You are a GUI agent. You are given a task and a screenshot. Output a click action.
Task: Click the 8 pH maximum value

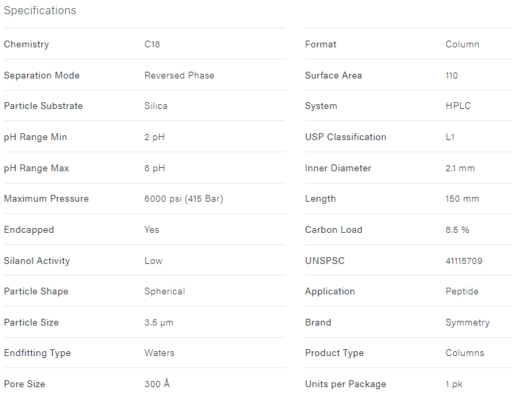tap(154, 168)
